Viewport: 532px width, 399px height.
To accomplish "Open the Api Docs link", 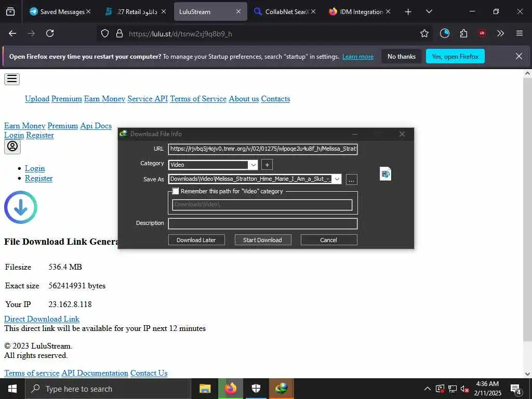I will 96,126.
